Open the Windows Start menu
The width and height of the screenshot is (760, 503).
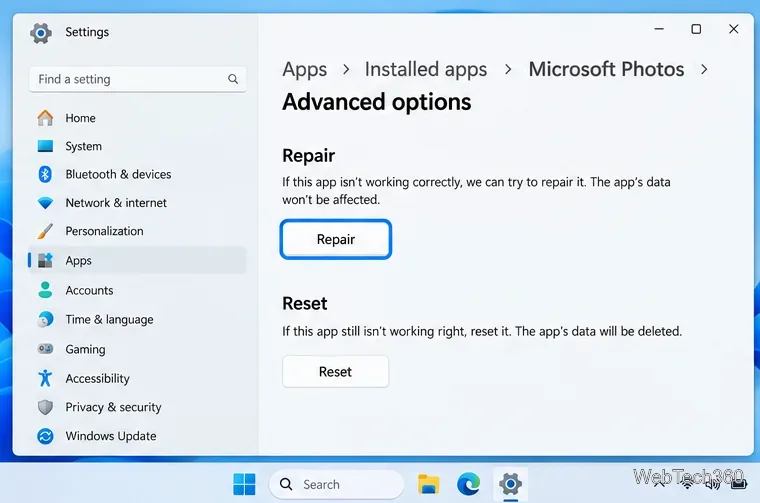pos(244,484)
